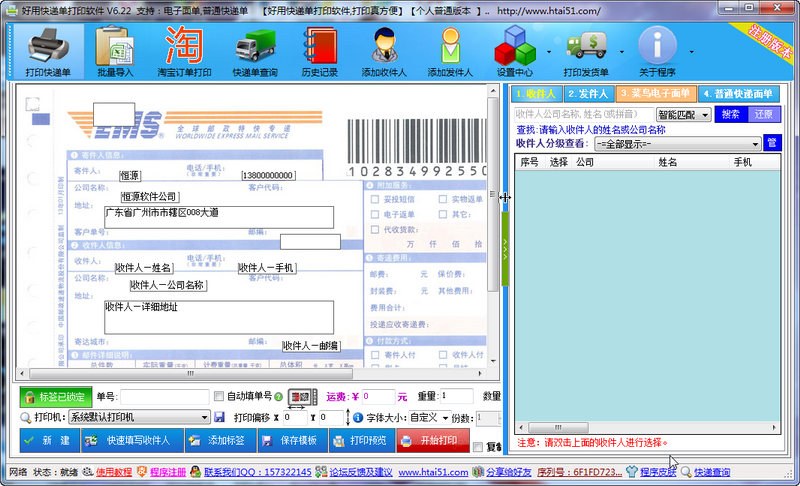Enable the 自动填单号 checkbox

219,396
